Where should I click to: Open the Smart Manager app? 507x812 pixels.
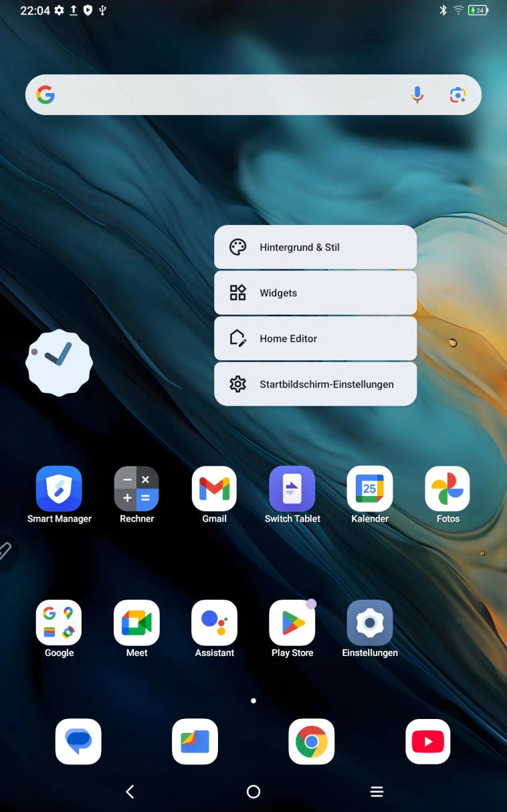pos(59,489)
